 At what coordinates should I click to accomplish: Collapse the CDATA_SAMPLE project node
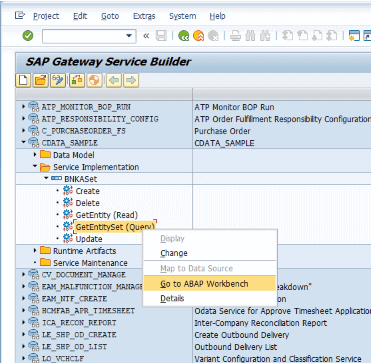(x=23, y=142)
